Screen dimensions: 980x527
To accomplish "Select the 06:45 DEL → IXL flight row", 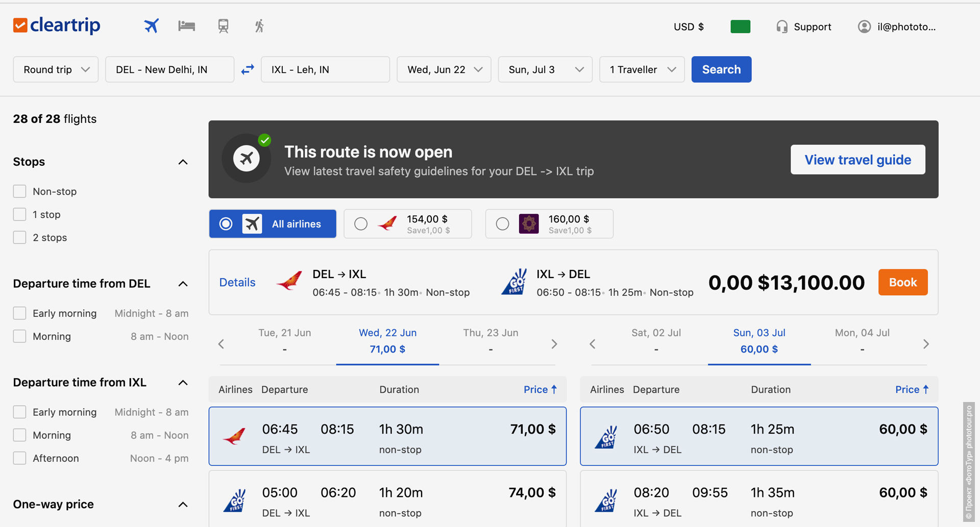I will [x=387, y=436].
